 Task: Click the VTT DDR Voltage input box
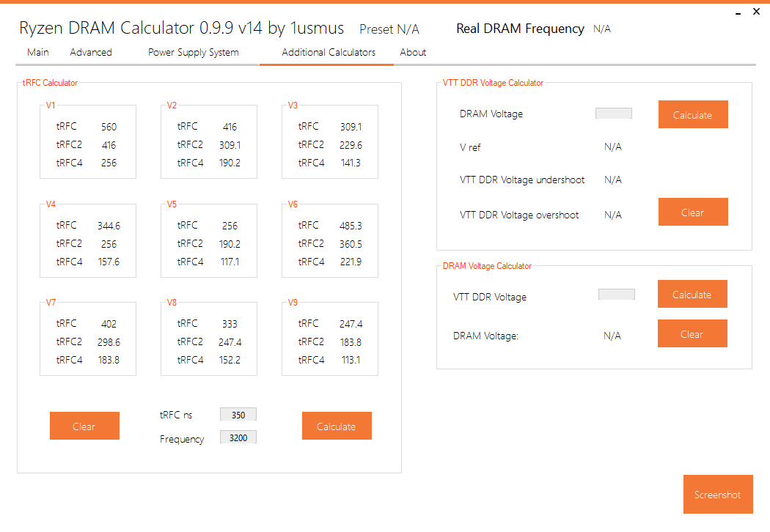pos(617,294)
